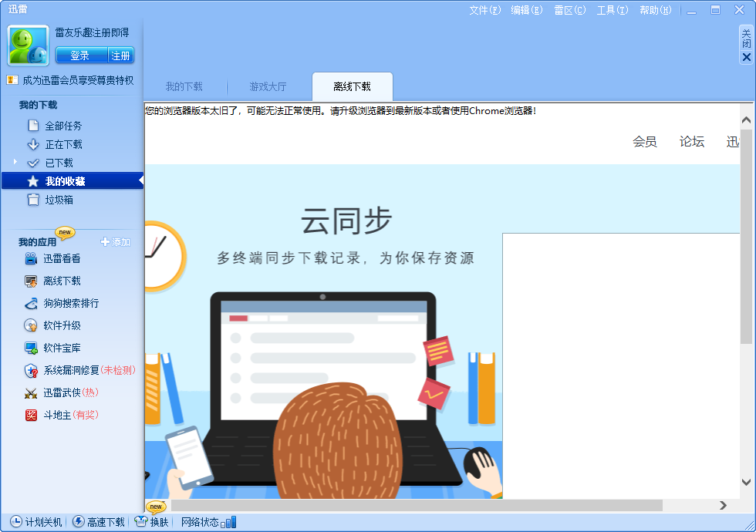
Task: Click the user avatar icon
Action: point(28,45)
